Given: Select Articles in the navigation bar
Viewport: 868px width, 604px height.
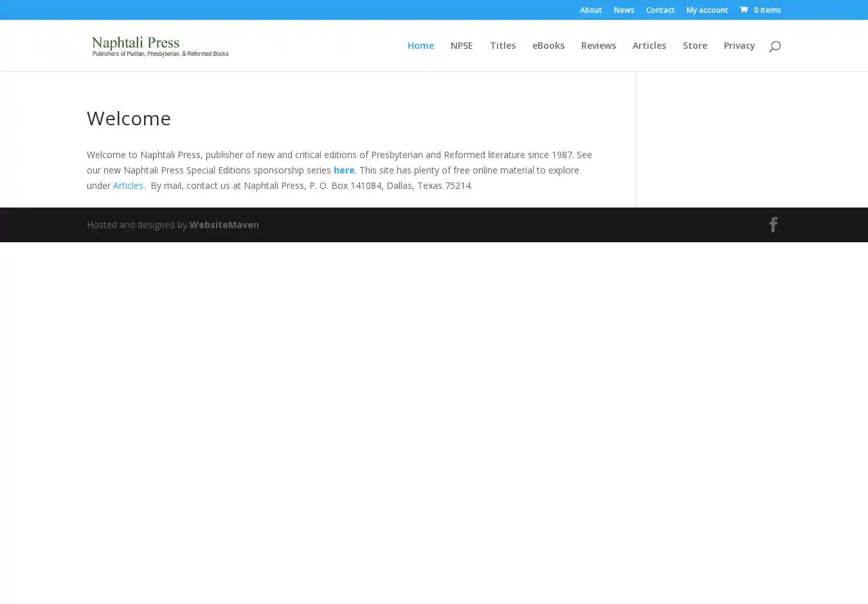Looking at the screenshot, I should pyautogui.click(x=649, y=46).
